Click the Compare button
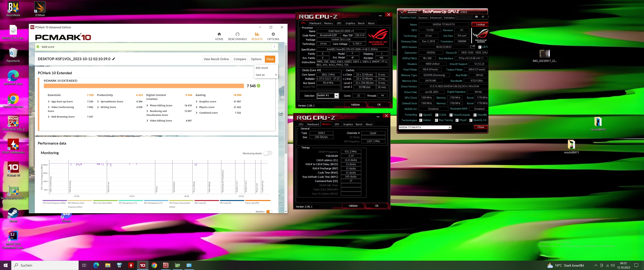The width and height of the screenshot is (644, 270). [x=239, y=59]
